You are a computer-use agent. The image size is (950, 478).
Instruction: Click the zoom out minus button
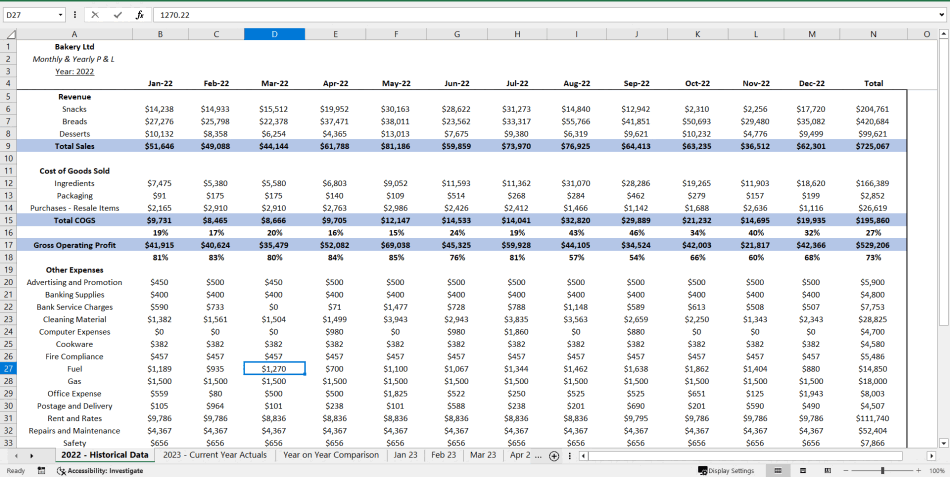pos(846,471)
